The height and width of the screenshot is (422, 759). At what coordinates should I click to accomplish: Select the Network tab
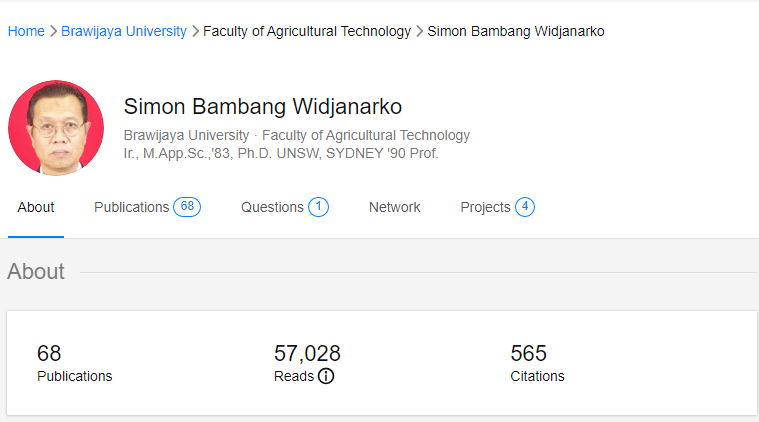pos(394,207)
